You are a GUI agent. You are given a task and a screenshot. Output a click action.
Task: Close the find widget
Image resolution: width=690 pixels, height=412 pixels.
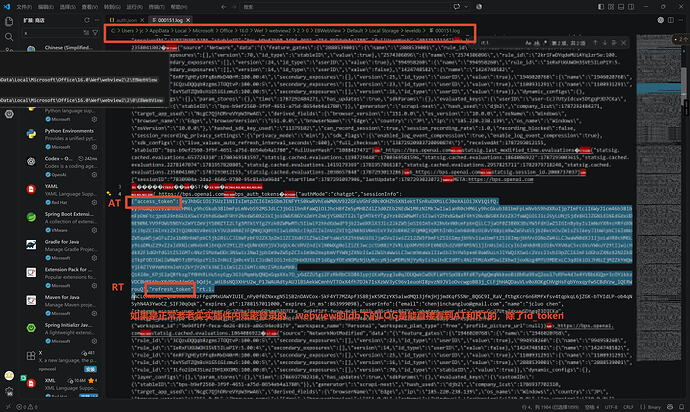coord(624,43)
